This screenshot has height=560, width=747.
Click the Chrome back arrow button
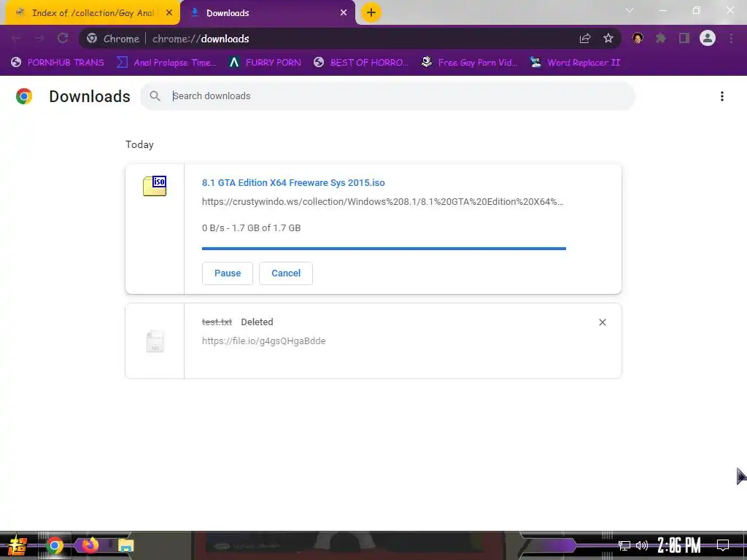click(16, 39)
